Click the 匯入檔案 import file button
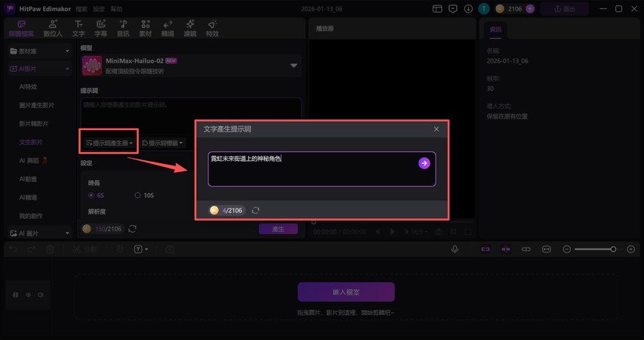Screen dimensions: 644x340 [x=347, y=292]
